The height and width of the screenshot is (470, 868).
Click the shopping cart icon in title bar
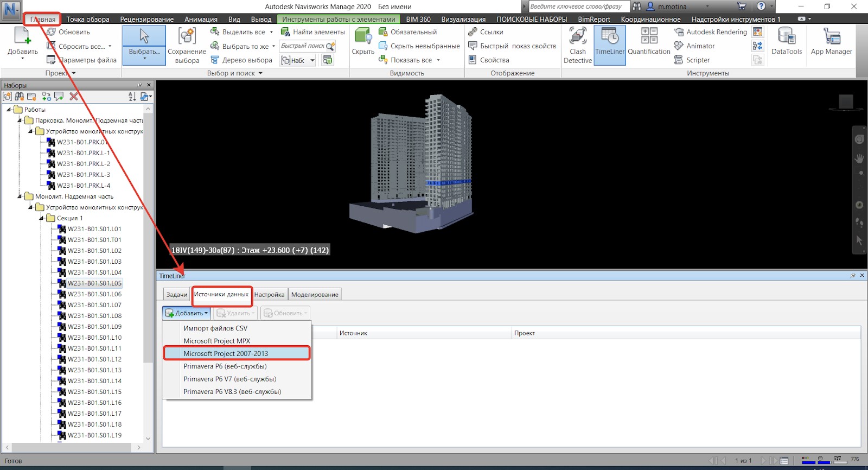[x=742, y=7]
